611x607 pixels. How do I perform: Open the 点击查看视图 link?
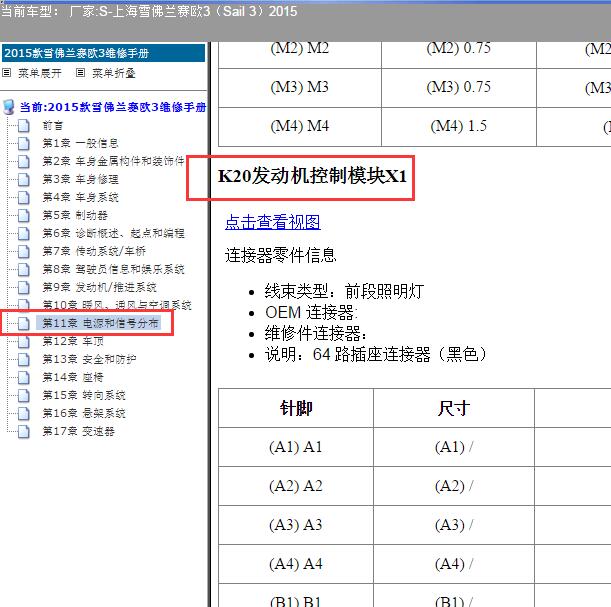[x=273, y=222]
